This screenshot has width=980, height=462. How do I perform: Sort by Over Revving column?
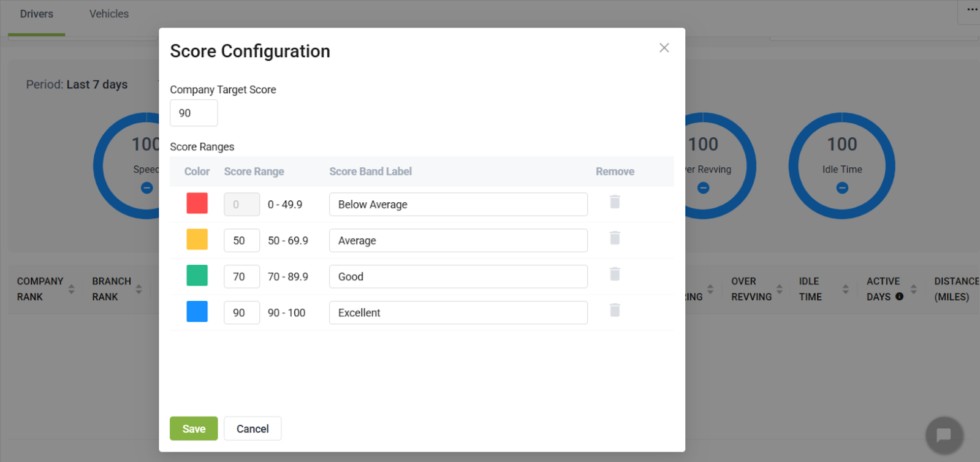point(779,289)
